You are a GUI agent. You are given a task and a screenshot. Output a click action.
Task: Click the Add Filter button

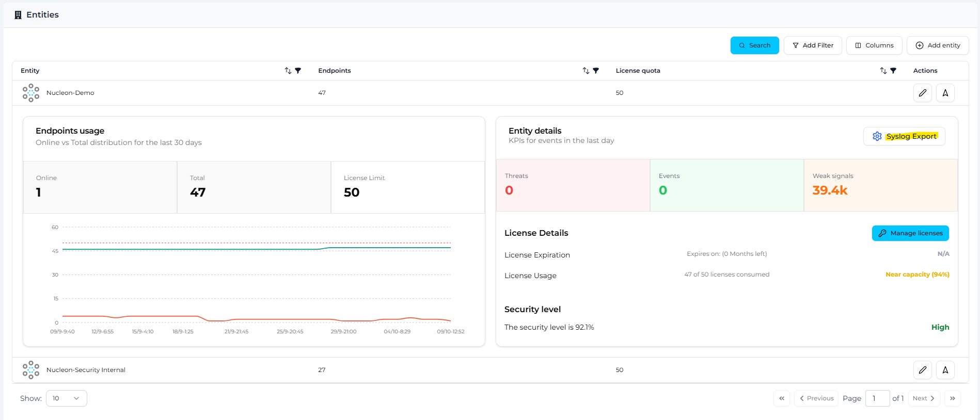(x=812, y=45)
